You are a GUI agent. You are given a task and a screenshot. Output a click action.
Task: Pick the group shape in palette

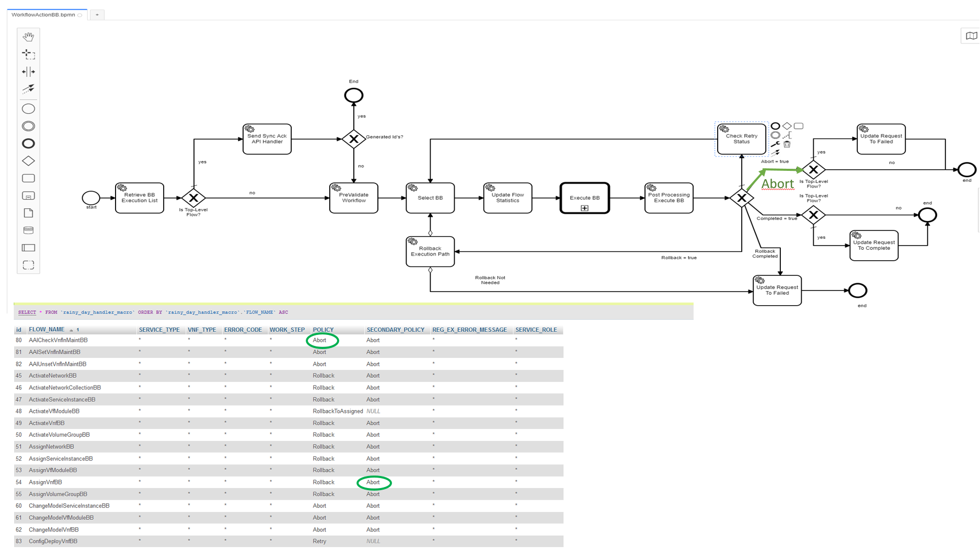coord(28,265)
